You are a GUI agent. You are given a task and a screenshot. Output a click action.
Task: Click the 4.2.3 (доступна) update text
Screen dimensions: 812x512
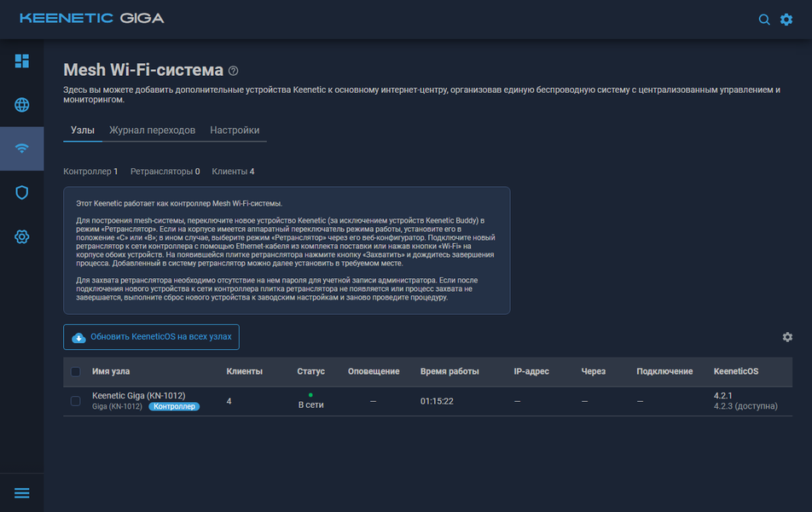[x=745, y=406]
